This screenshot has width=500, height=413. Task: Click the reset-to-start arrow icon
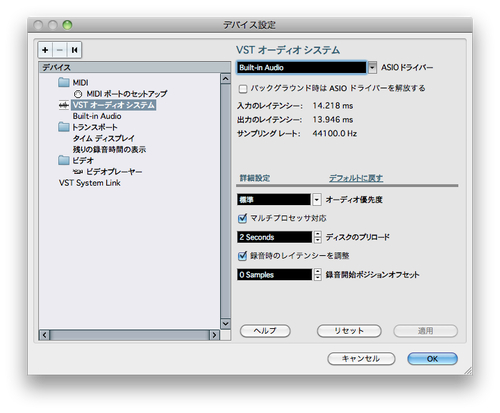point(74,50)
